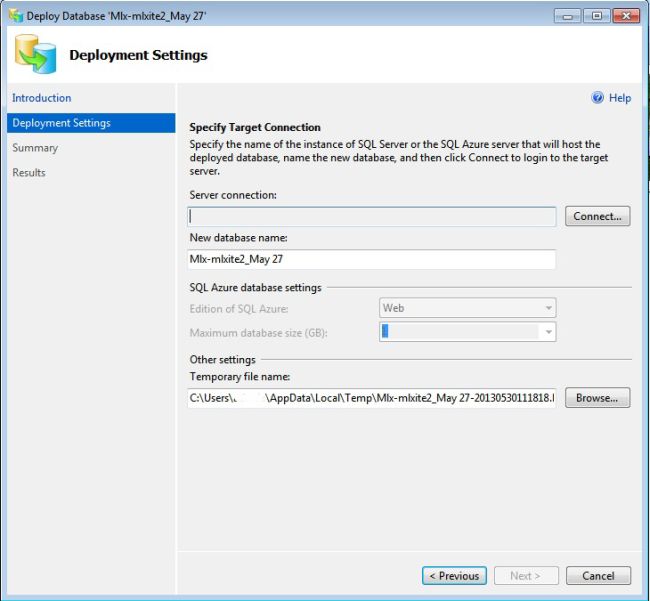Click the Connect... button

click(597, 216)
